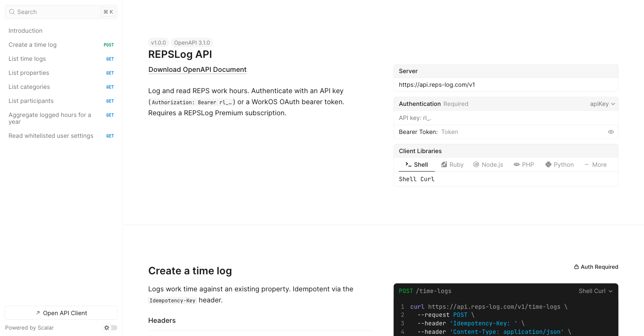
Task: Open List time logs endpoint
Action: coord(61,59)
